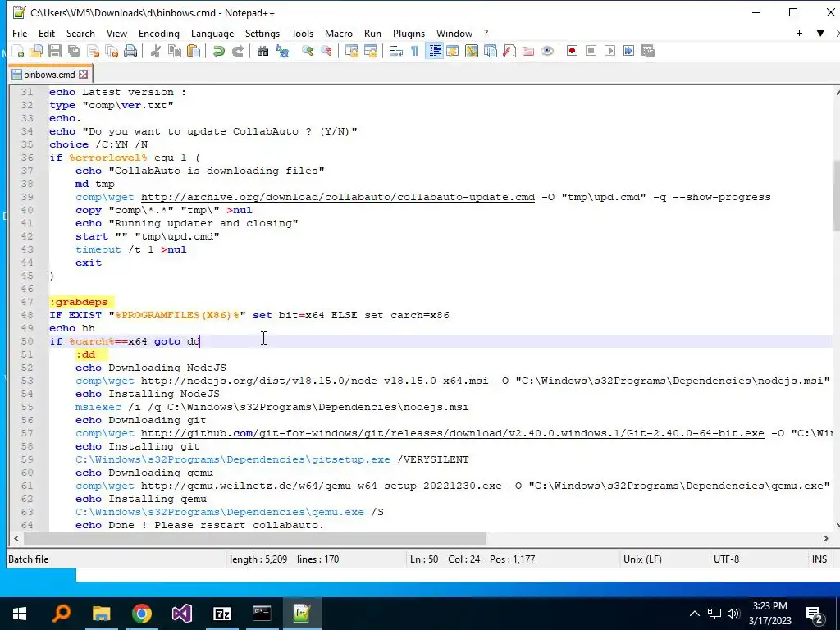This screenshot has width=840, height=630.
Task: Open the Search menu
Action: [80, 33]
